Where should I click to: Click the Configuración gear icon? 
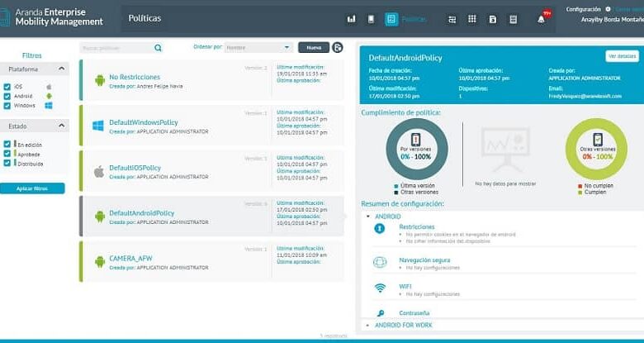point(608,9)
